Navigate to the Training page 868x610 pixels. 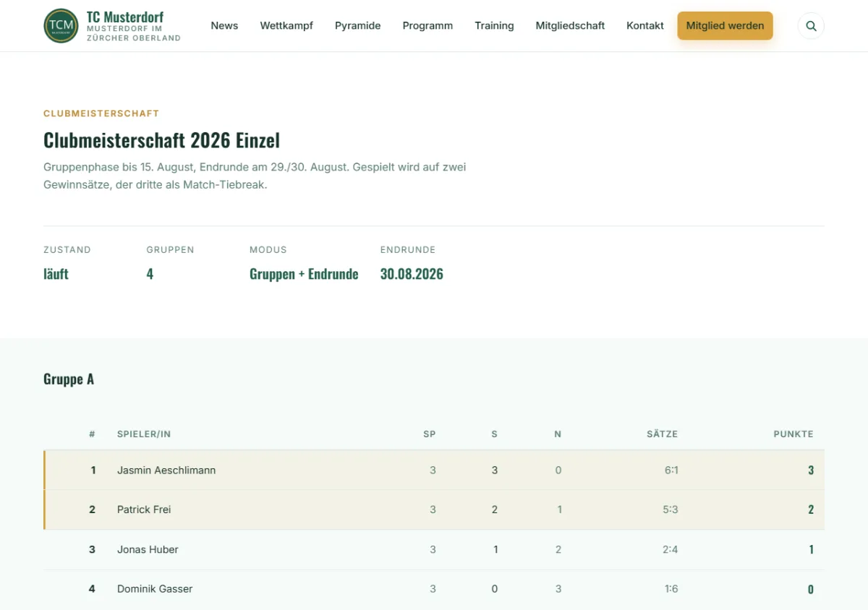point(494,26)
